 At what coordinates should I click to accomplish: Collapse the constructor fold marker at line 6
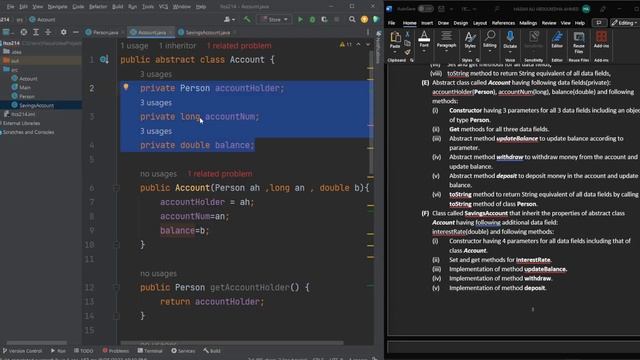(x=116, y=188)
